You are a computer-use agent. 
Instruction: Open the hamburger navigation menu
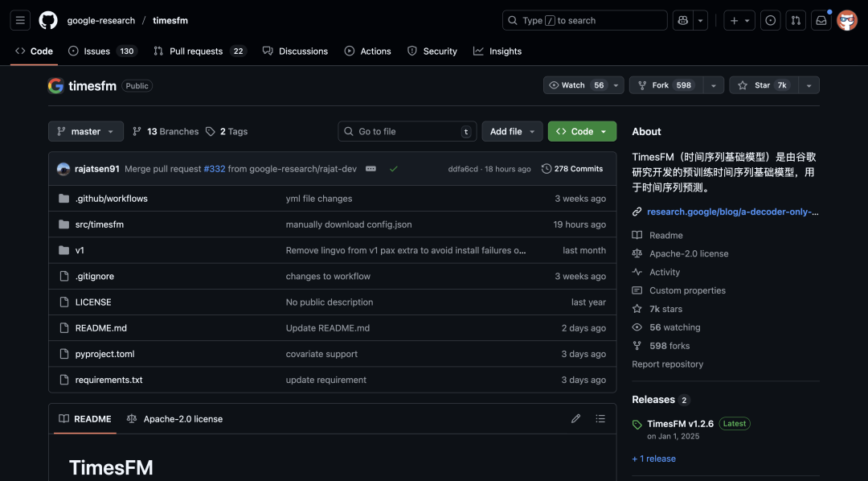click(x=20, y=20)
